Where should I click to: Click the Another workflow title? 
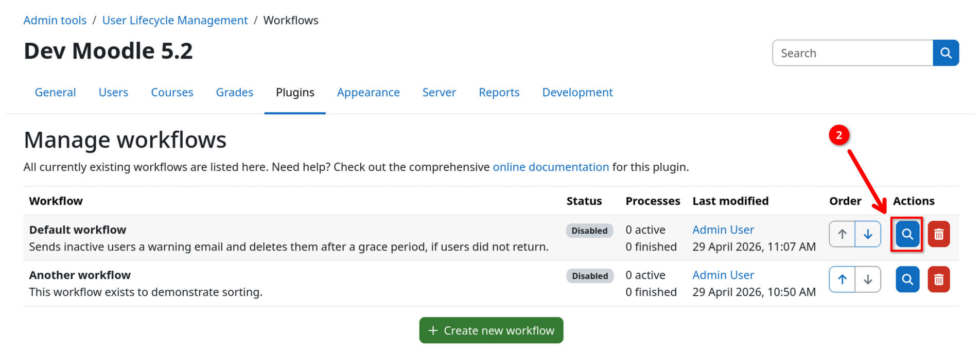[x=80, y=275]
